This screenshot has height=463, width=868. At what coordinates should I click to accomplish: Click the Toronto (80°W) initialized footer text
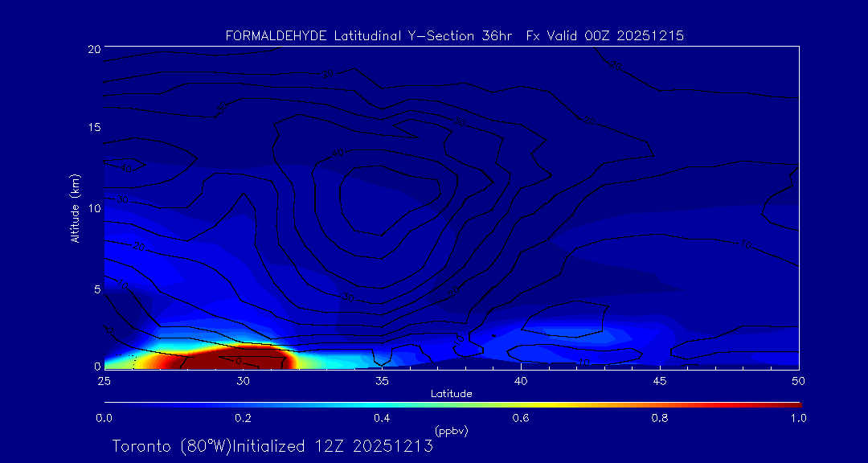coord(272,446)
